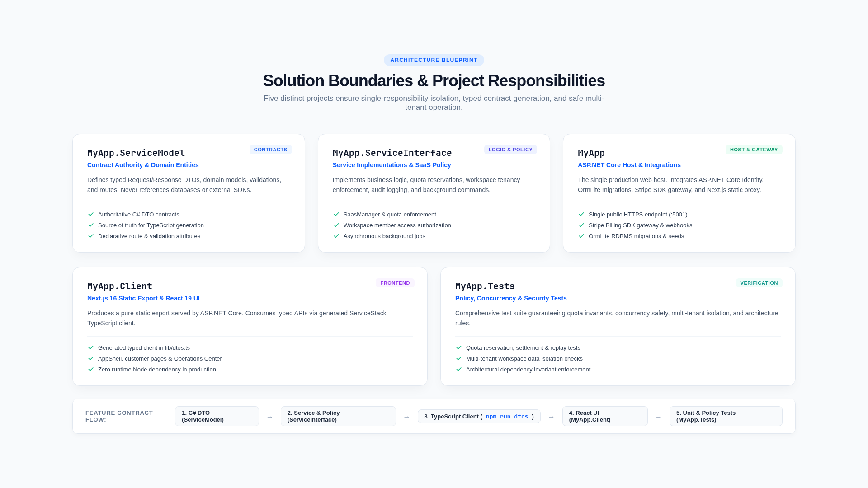
Task: Click 'Contract Authority & Domain Entities' subtitle
Action: point(143,165)
